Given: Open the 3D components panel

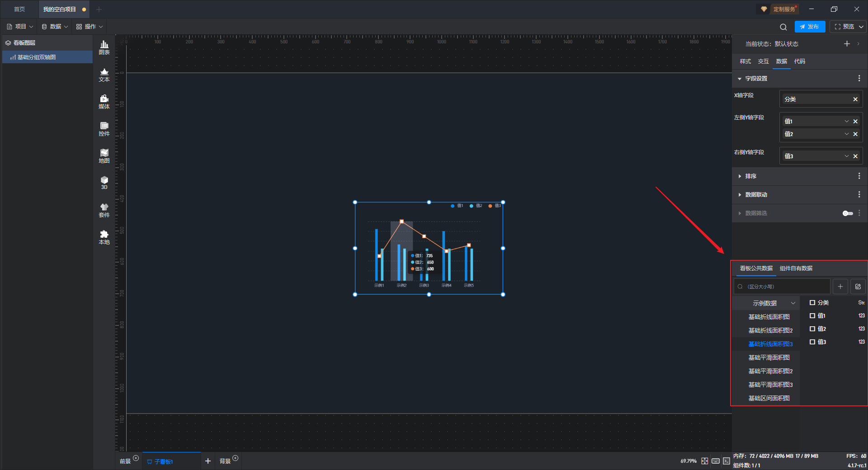Looking at the screenshot, I should pyautogui.click(x=104, y=183).
